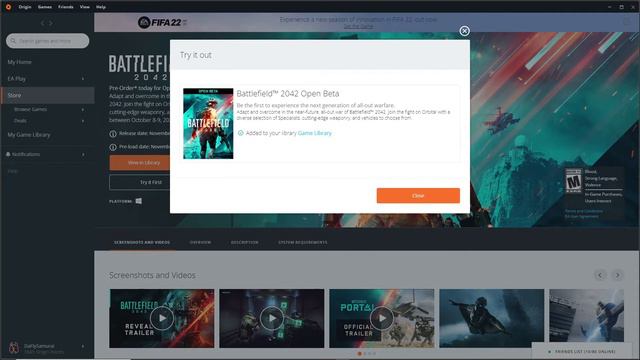The width and height of the screenshot is (640, 360).
Task: Open the FIFA 22 Get the Game link
Action: tap(358, 26)
